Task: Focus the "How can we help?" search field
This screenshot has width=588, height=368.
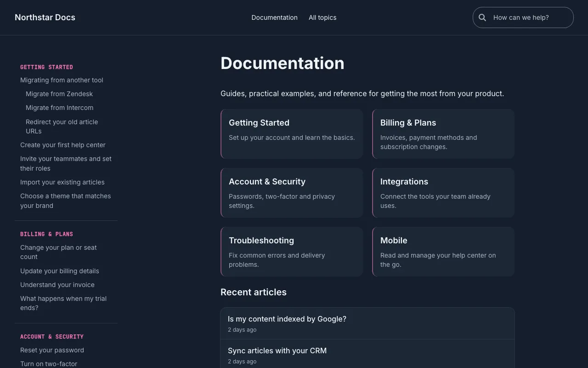Action: 523,17
